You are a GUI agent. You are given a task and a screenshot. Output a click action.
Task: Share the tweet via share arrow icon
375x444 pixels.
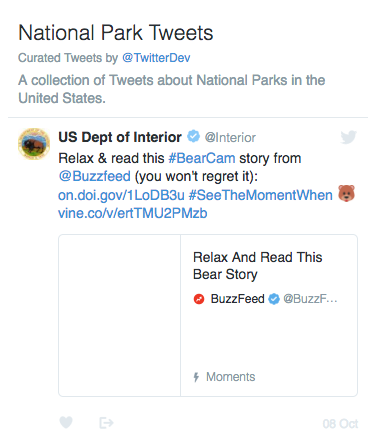106,423
